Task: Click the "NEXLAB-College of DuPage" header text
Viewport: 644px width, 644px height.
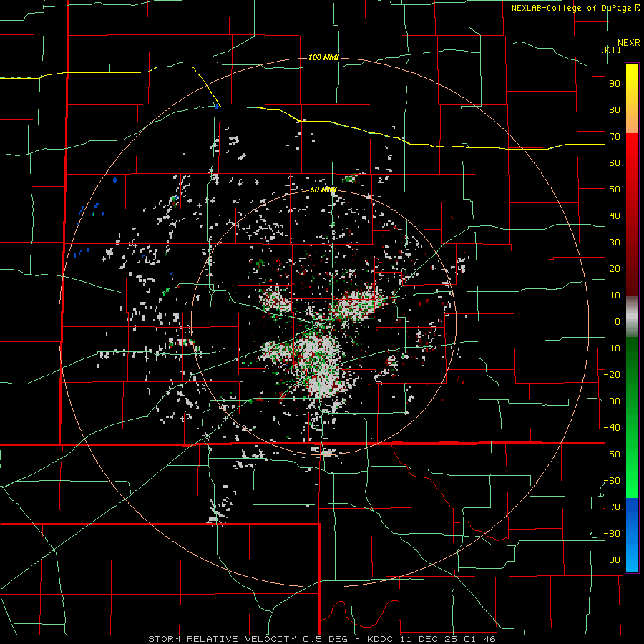Action: 572,8
